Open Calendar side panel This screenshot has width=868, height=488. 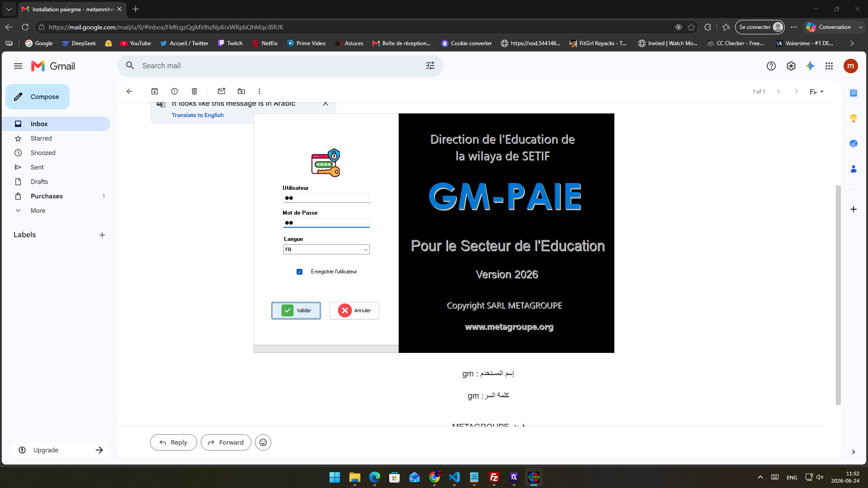coord(854,93)
